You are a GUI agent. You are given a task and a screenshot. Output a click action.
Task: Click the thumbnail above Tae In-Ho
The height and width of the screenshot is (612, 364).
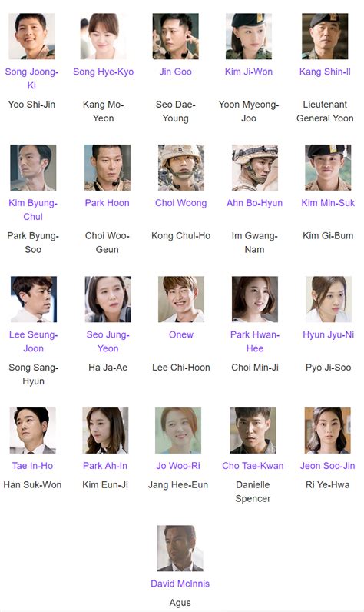tap(33, 431)
